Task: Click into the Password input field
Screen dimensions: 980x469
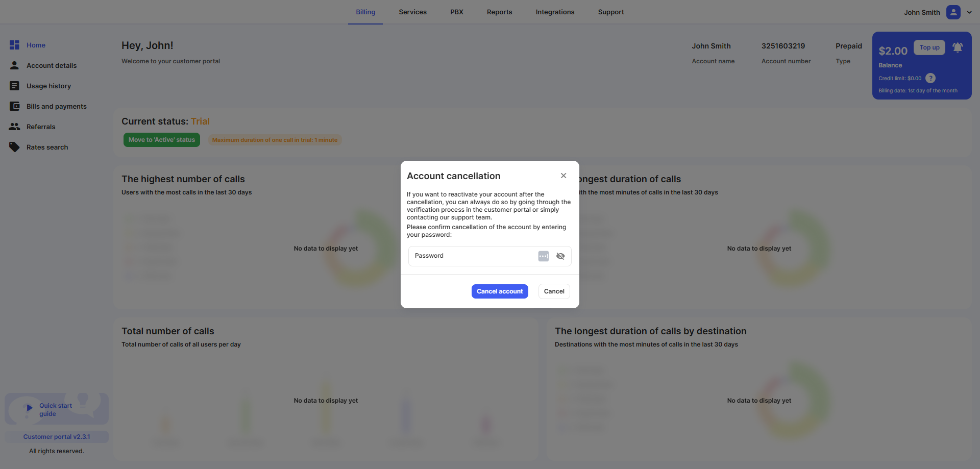Action: (x=472, y=256)
